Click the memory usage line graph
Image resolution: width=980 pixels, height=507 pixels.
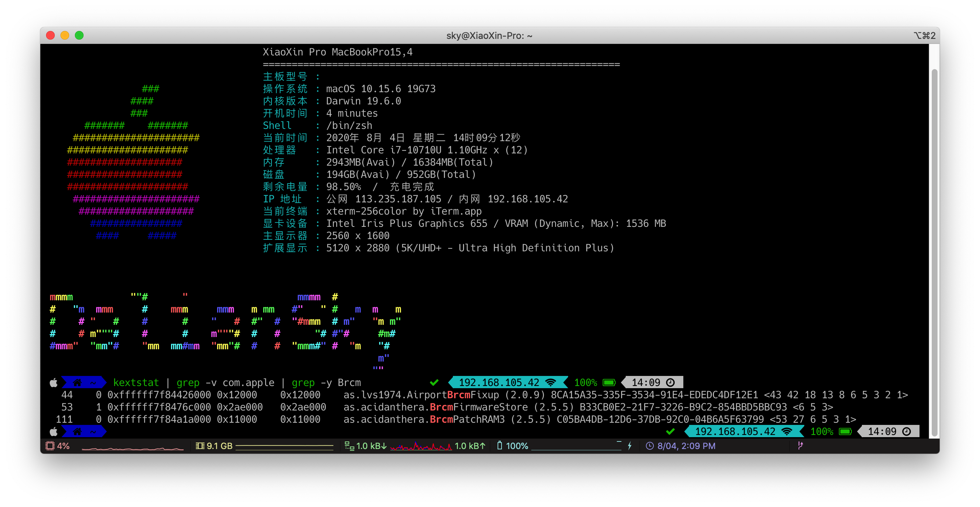click(x=284, y=447)
